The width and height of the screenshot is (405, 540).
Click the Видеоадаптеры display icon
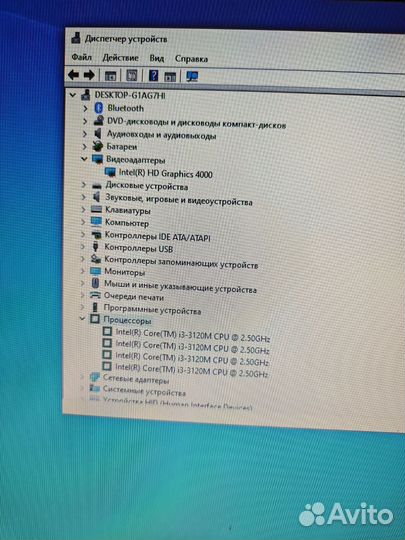tap(97, 159)
